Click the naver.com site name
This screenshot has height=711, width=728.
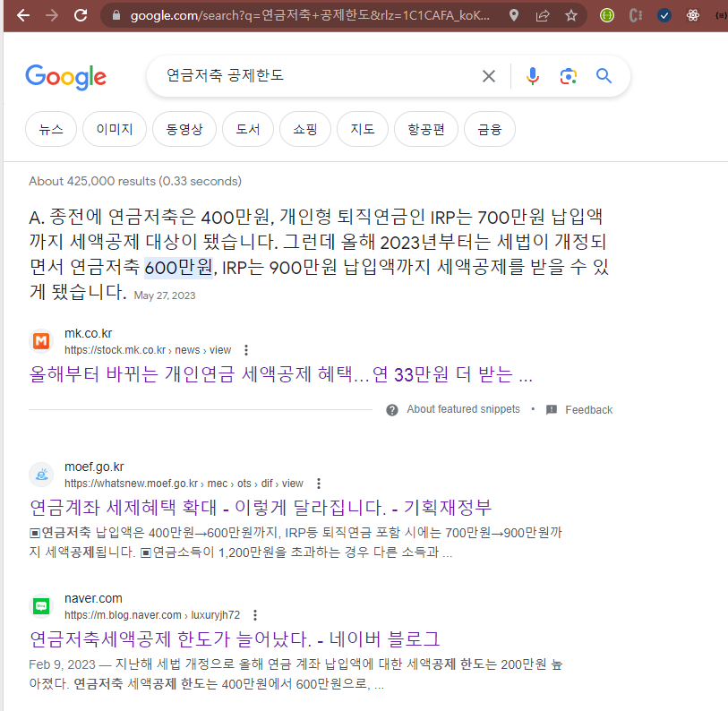93,598
